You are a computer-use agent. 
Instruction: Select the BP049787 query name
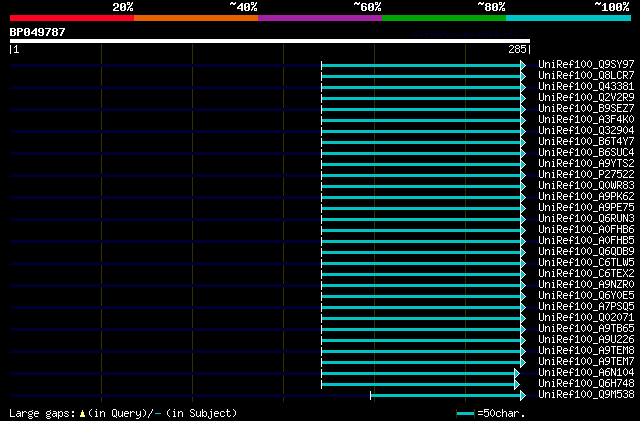pyautogui.click(x=37, y=32)
